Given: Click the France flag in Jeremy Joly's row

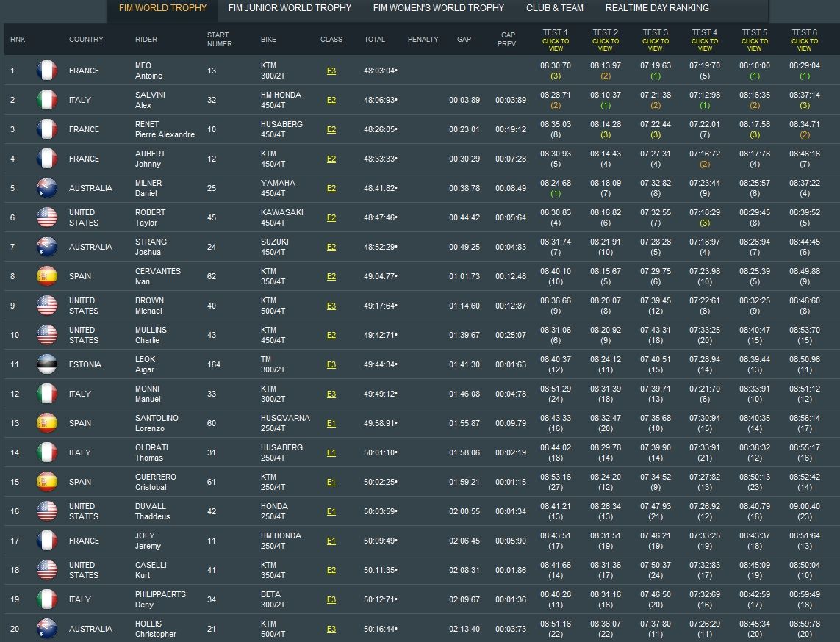Looking at the screenshot, I should tap(47, 541).
